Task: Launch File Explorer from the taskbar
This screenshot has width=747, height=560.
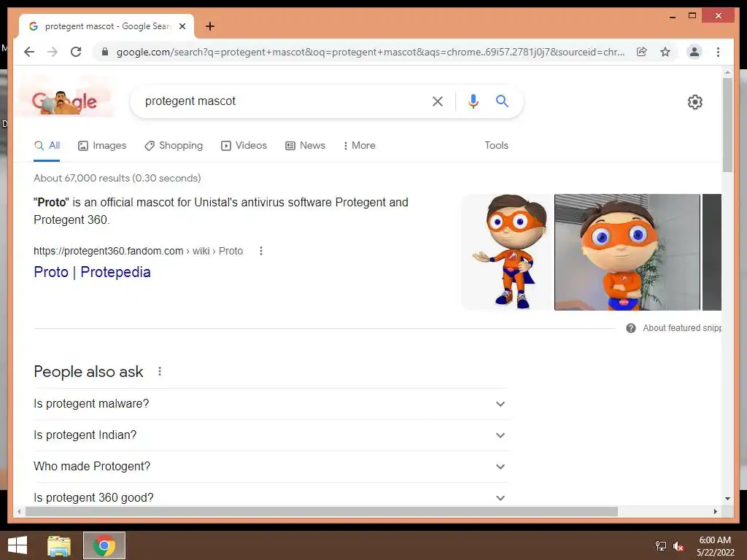Action: [x=59, y=545]
